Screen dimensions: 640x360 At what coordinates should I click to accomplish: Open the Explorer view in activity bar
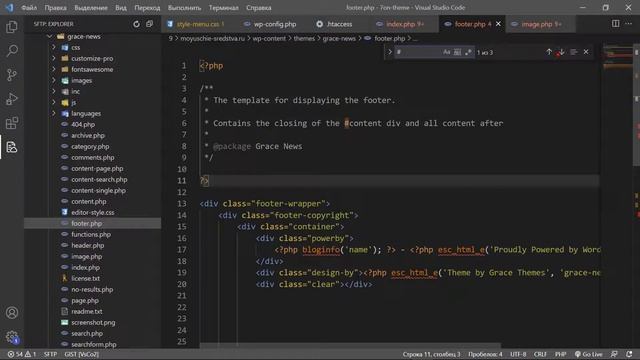click(12, 27)
